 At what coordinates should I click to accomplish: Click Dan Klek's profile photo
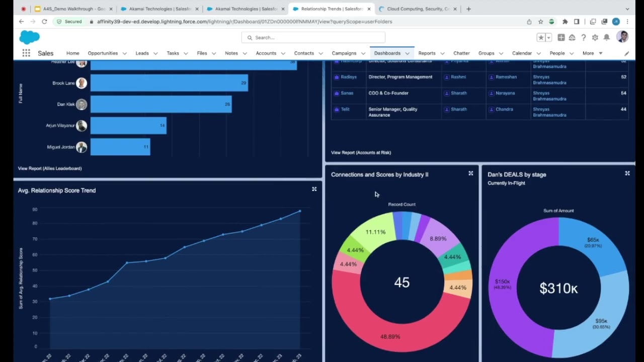[x=82, y=104]
